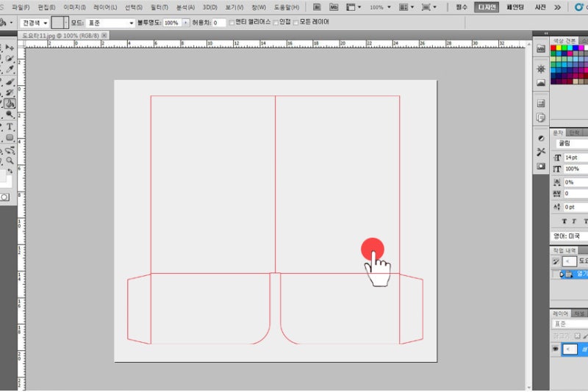Open the layer blend mode 표준 dropdown
Viewport: 588px width, 392px height.
pos(570,324)
